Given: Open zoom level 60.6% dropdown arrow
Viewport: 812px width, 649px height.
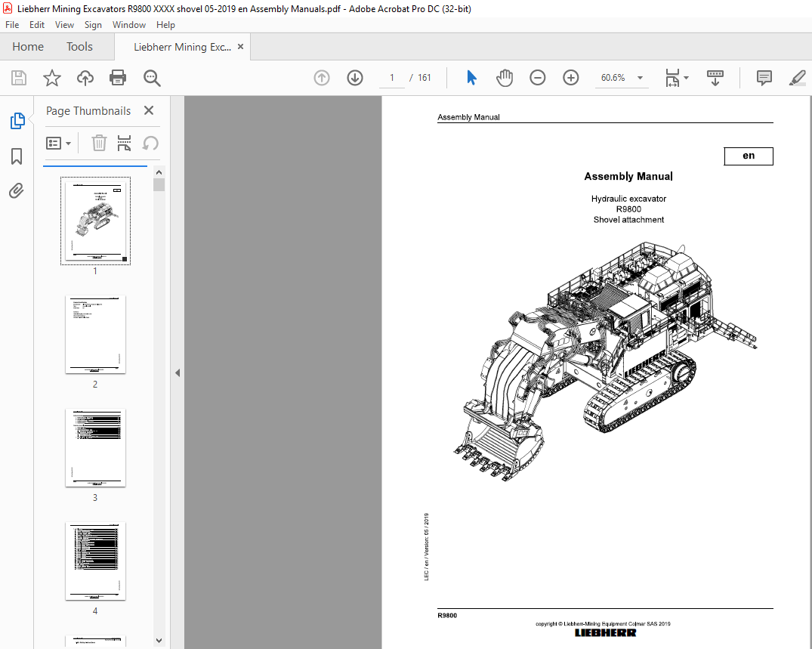Looking at the screenshot, I should (x=640, y=78).
